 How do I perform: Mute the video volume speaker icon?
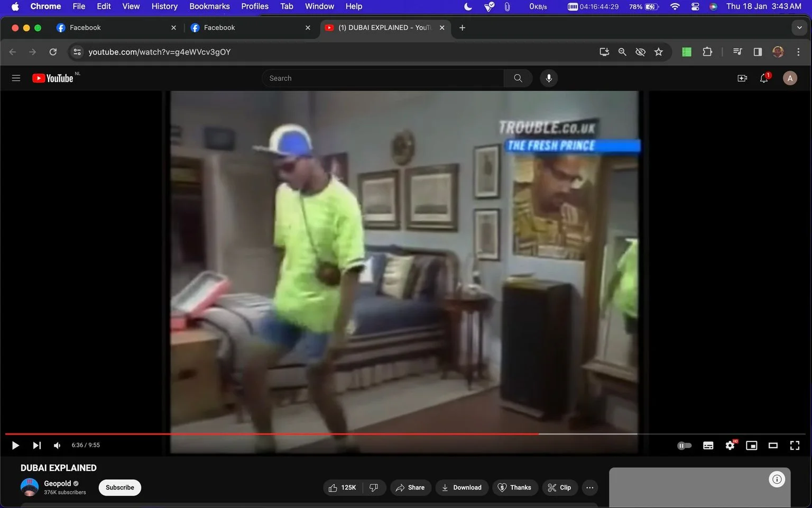(57, 446)
